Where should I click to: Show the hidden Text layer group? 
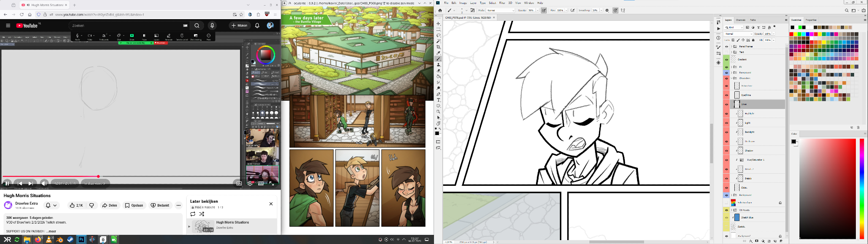point(727,52)
